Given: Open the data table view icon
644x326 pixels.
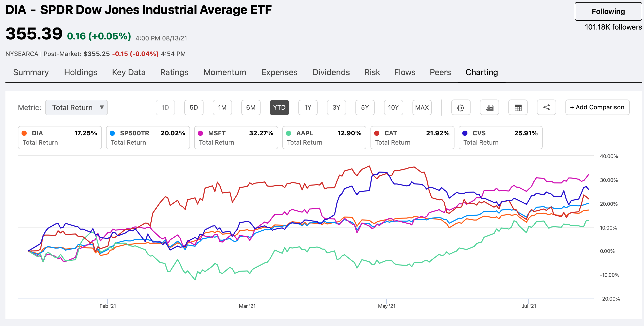Looking at the screenshot, I should (518, 107).
